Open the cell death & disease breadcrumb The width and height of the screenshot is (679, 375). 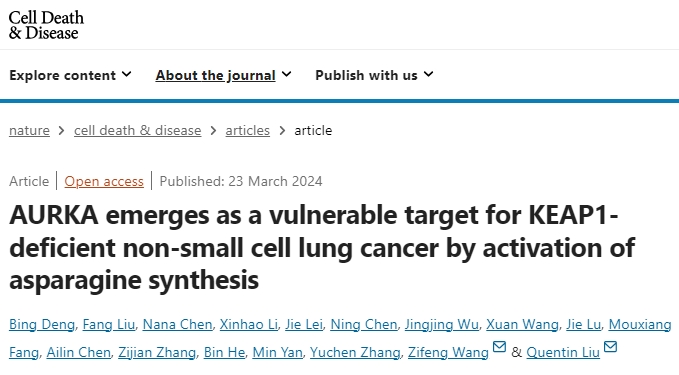(138, 130)
